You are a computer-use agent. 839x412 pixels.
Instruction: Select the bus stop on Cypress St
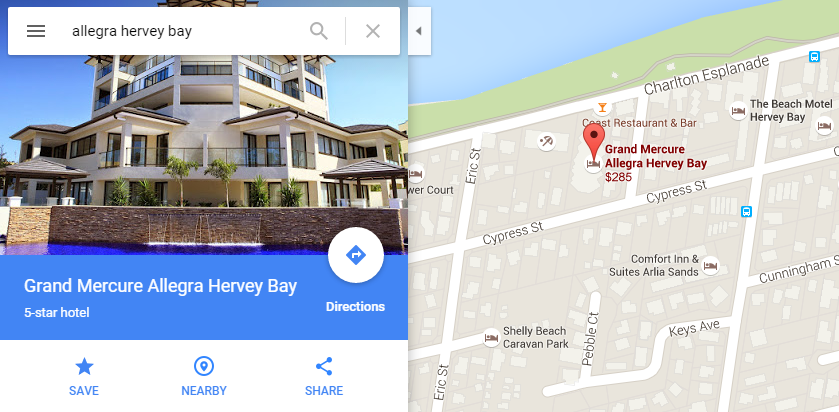tap(746, 211)
